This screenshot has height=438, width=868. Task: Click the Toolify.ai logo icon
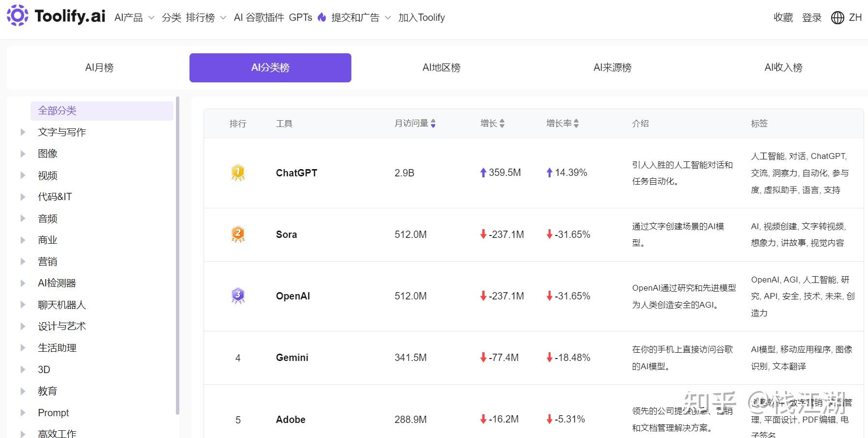17,16
